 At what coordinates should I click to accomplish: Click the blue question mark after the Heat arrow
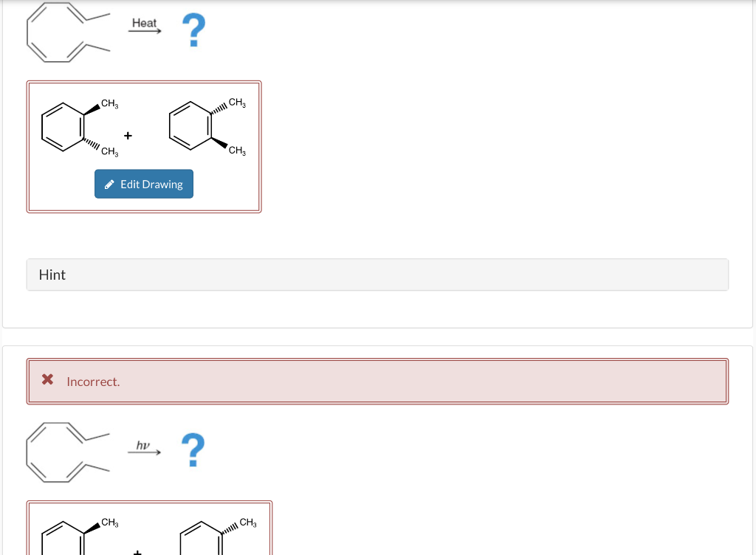tap(193, 28)
